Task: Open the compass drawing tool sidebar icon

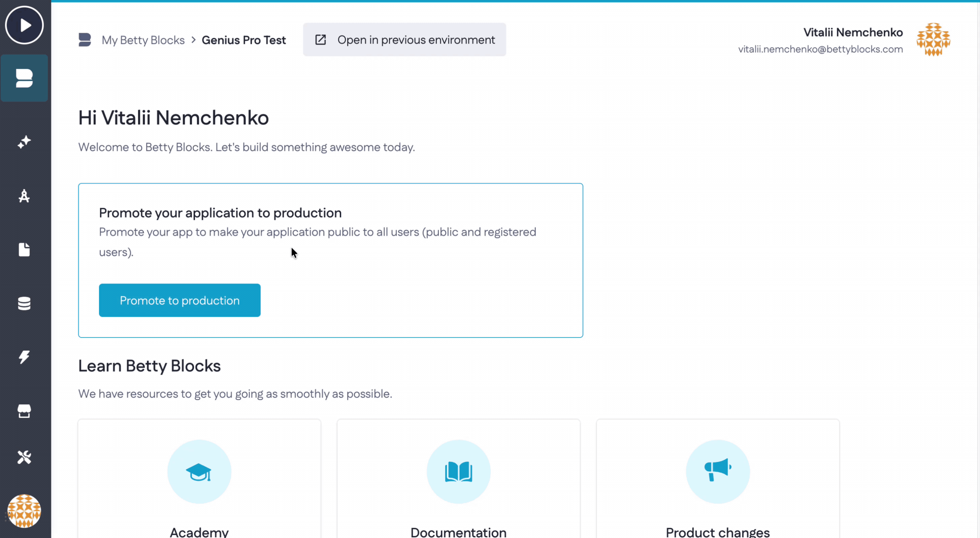Action: [x=24, y=196]
